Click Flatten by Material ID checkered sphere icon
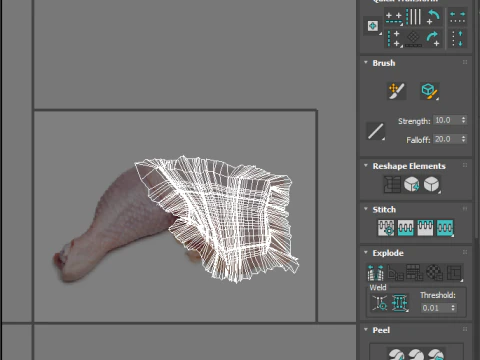 [x=435, y=272]
